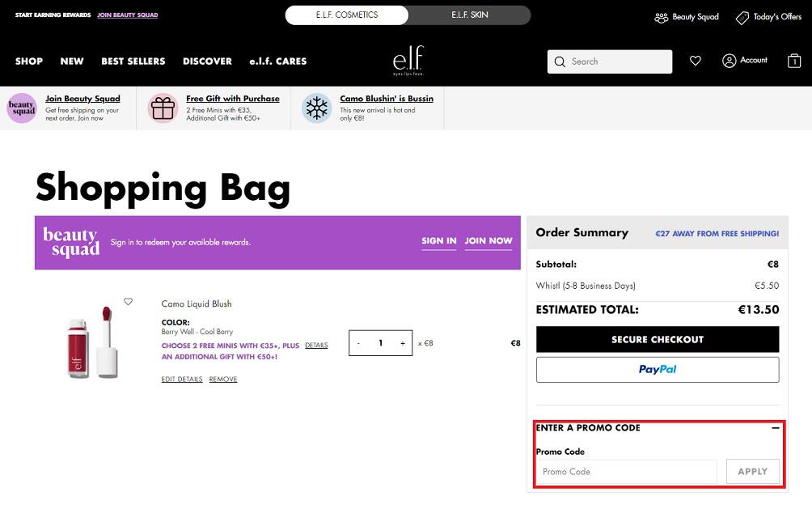The image size is (812, 505).
Task: Click 'Whistl (5-8 Business Days)' shipping text
Action: pos(586,286)
